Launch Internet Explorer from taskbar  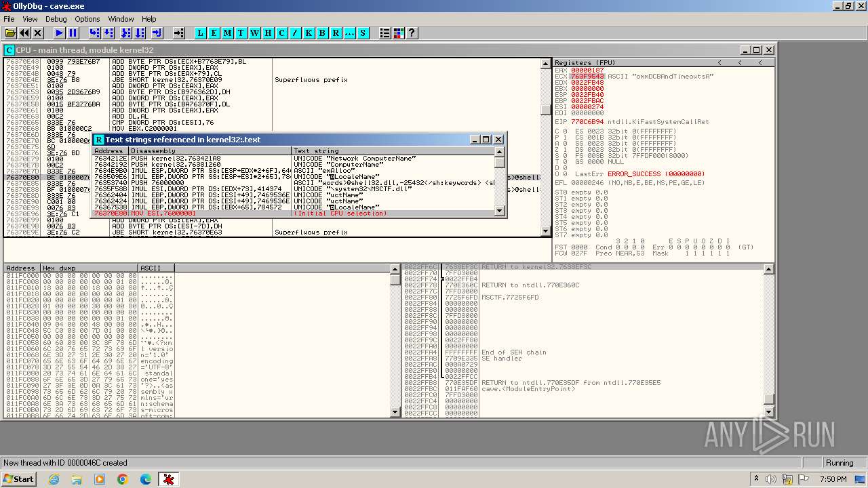coord(54,479)
